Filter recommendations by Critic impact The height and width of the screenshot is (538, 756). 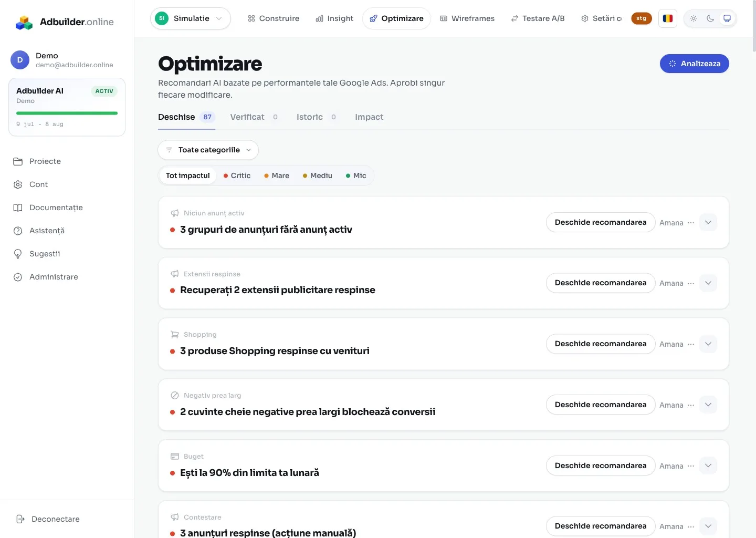pos(237,175)
